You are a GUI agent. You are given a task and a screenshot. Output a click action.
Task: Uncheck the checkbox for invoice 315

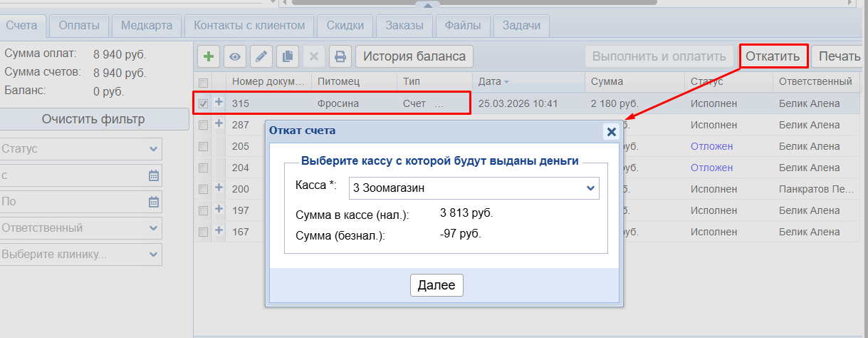204,103
